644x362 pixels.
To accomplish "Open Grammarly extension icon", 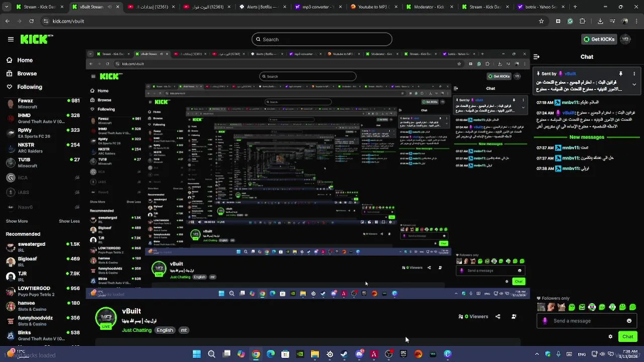I will pyautogui.click(x=570, y=21).
